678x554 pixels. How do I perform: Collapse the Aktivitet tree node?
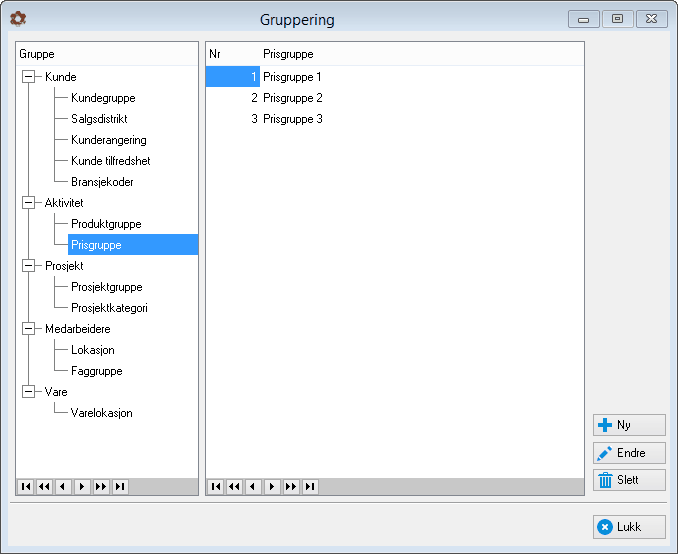29,202
